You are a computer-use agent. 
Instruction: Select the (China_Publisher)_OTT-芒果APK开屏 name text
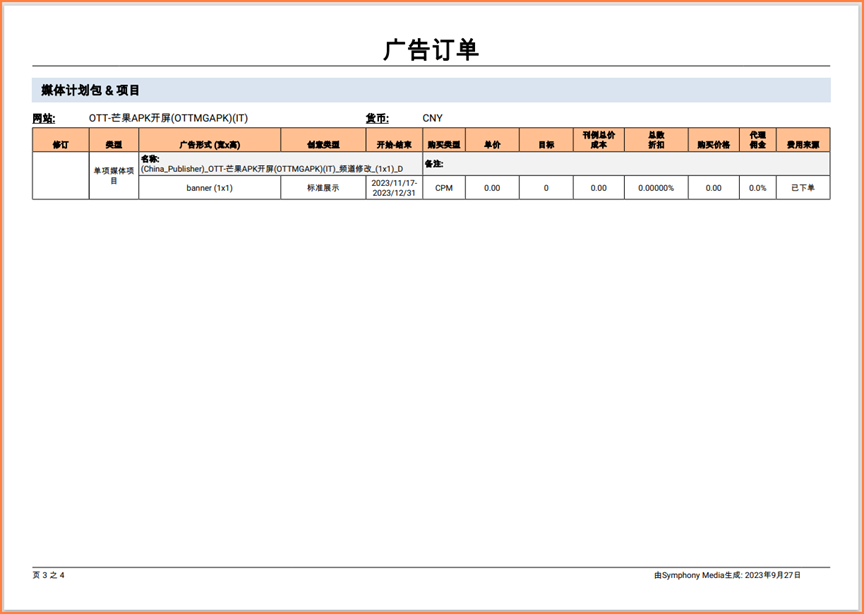pos(272,169)
